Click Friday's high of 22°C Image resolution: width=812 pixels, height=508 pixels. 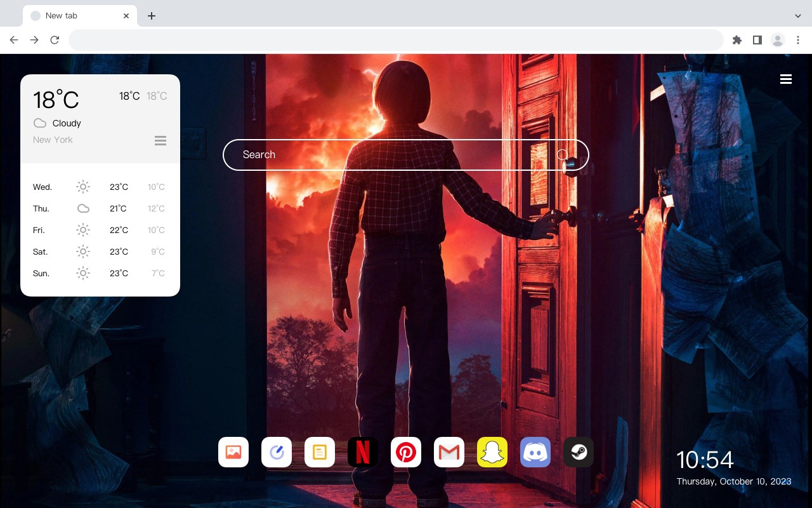click(119, 230)
